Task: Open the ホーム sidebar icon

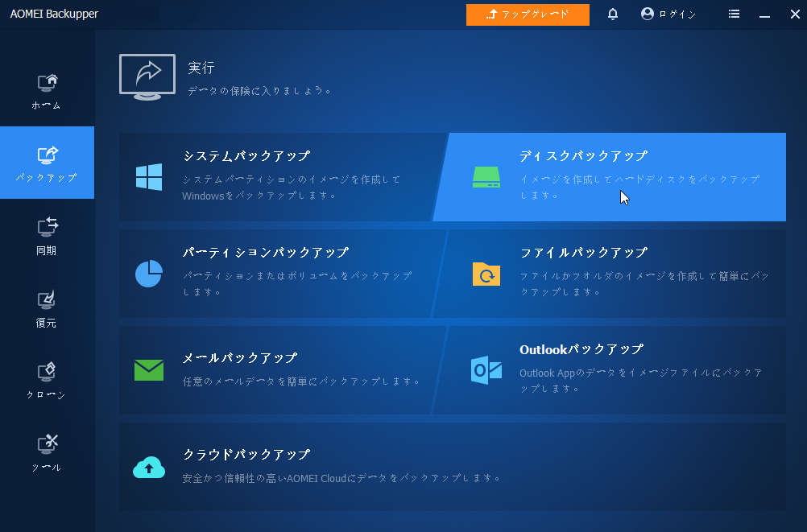Action: [x=48, y=82]
